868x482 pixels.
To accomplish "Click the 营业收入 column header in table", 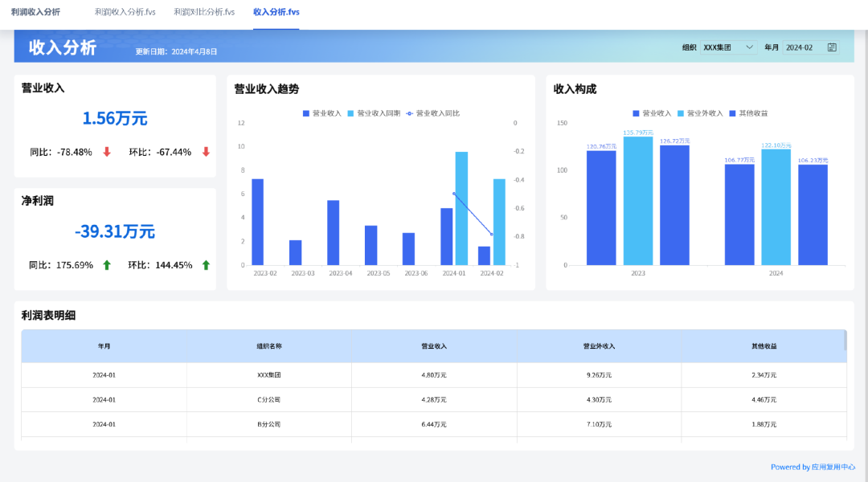I will 434,346.
